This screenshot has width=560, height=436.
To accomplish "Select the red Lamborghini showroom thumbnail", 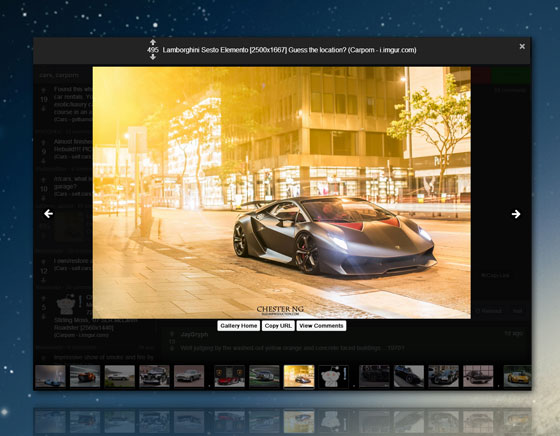I will (229, 376).
